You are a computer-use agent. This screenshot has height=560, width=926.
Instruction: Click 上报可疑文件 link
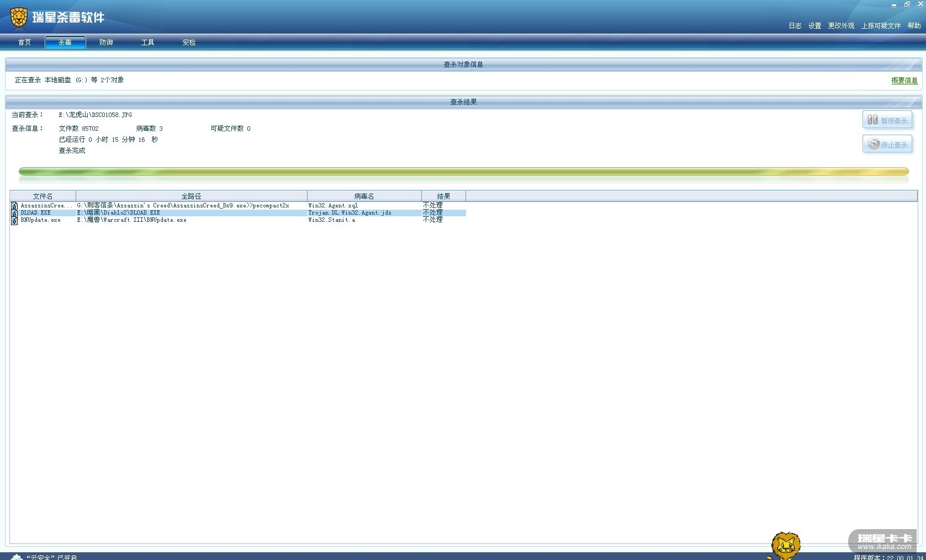coord(881,26)
